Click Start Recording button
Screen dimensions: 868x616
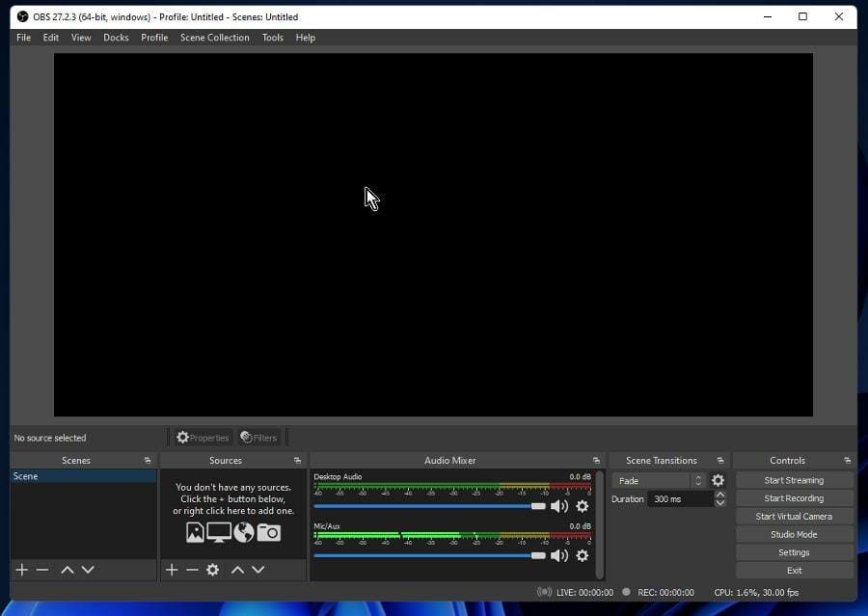(x=794, y=498)
